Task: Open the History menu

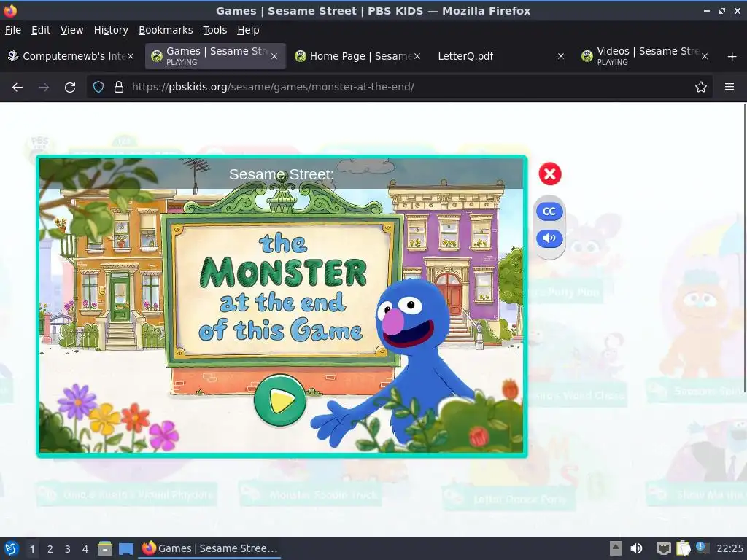Action: [x=111, y=30]
